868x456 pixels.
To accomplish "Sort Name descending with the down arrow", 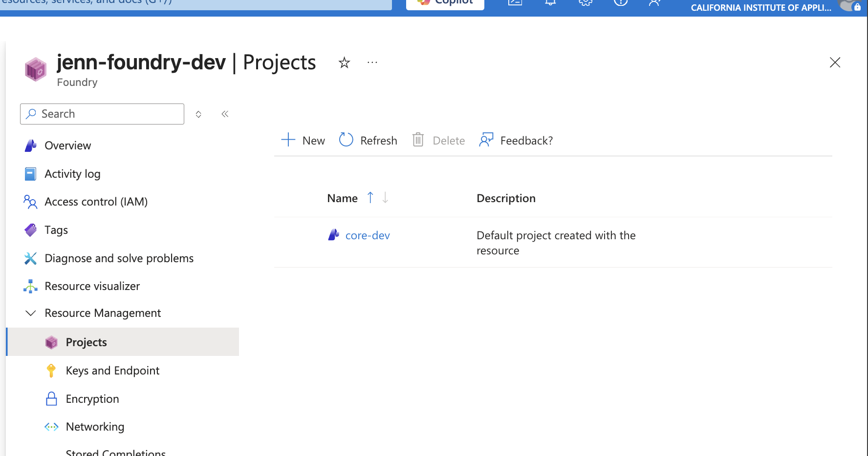I will (x=385, y=198).
